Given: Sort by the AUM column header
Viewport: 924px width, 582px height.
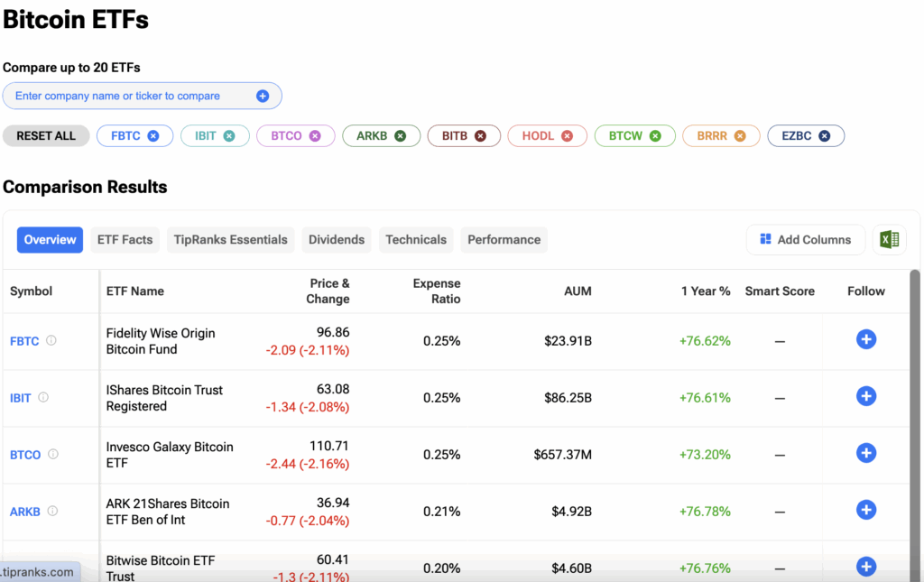Looking at the screenshot, I should point(577,291).
